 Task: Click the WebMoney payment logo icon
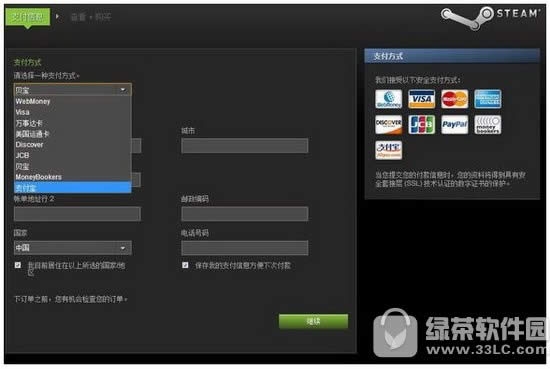tap(388, 99)
